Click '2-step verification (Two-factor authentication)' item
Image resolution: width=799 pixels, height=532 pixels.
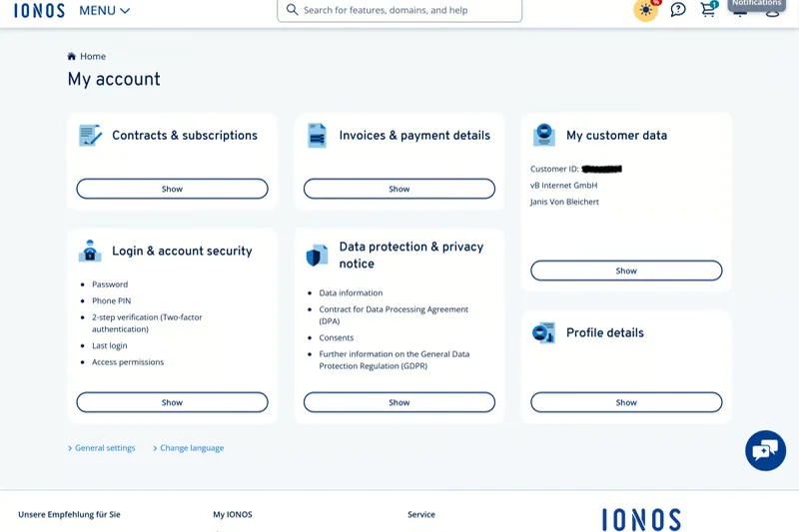(x=147, y=323)
